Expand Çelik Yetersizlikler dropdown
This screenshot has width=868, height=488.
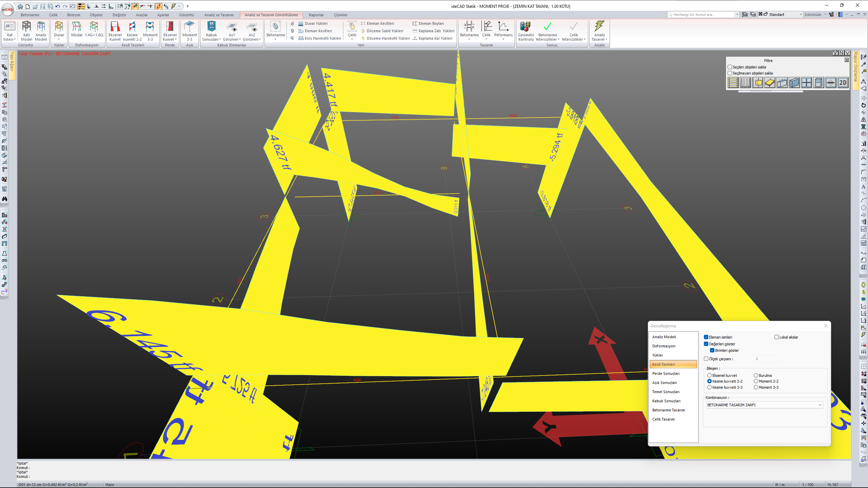[x=585, y=40]
